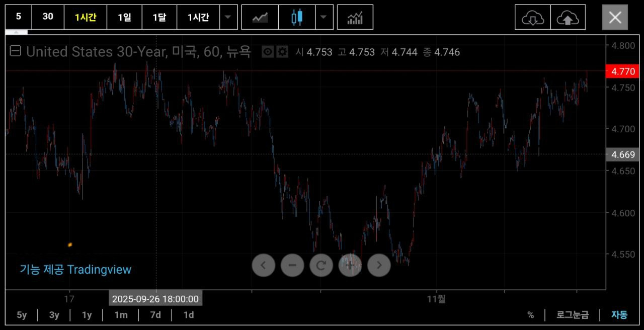Reset chart view with circular arrow
The image size is (644, 330).
321,265
